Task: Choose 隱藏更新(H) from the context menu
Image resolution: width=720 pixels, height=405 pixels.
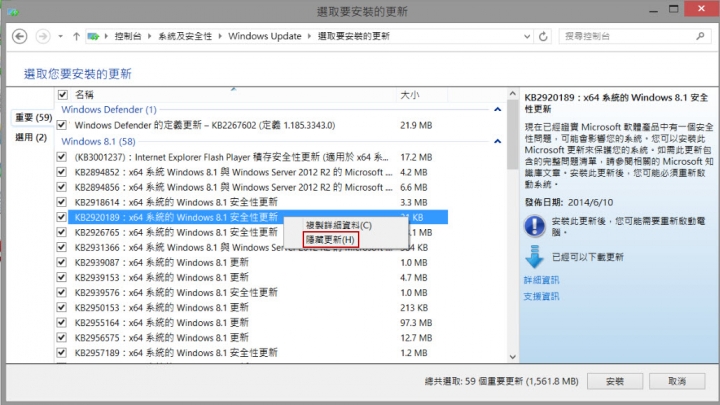Action: (330, 240)
